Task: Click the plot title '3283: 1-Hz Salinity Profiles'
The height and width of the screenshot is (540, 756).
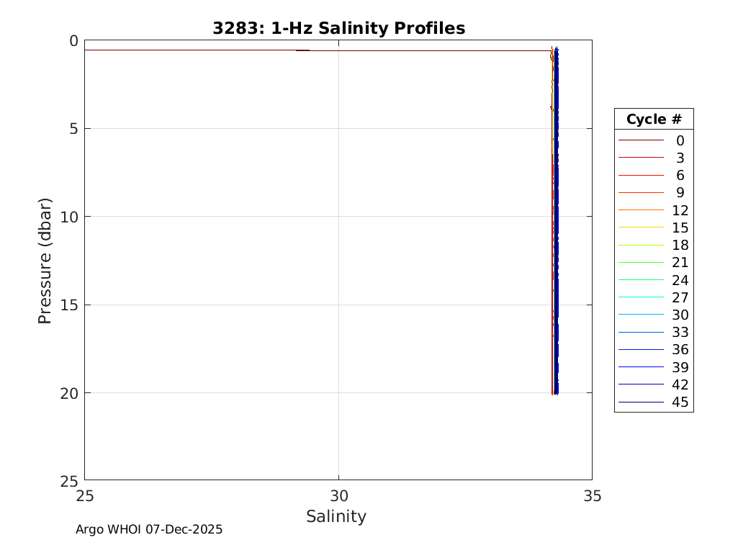Action: tap(338, 28)
